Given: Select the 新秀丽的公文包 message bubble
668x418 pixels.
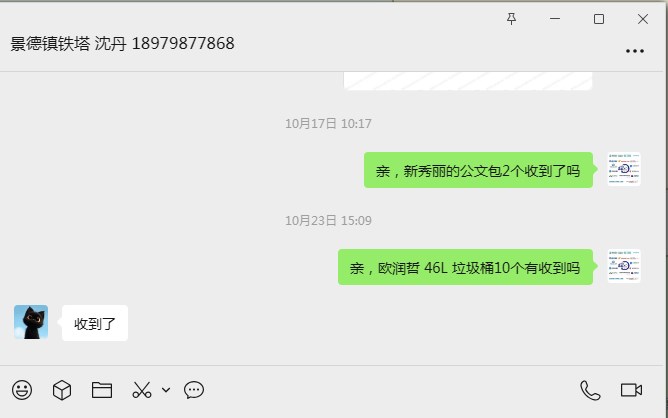Looking at the screenshot, I should (x=478, y=170).
